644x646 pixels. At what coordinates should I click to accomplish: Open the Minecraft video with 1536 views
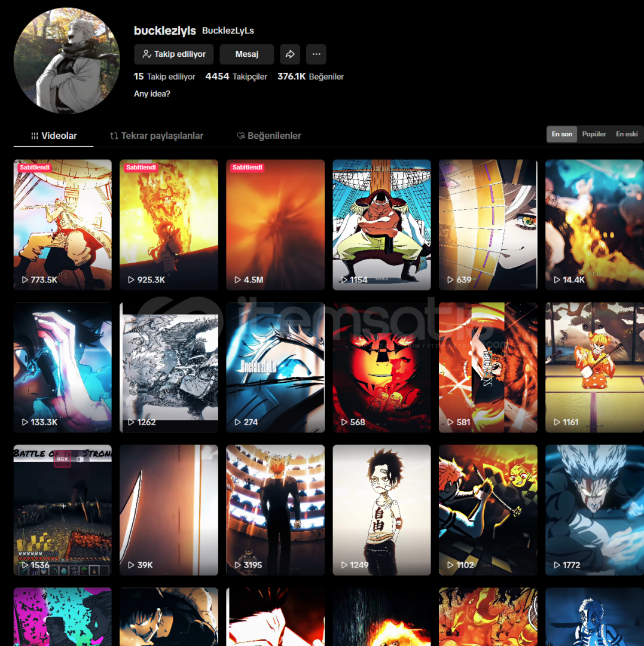pyautogui.click(x=62, y=510)
